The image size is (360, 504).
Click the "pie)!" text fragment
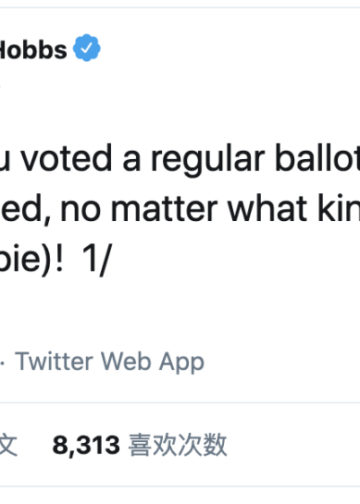pos(32,259)
